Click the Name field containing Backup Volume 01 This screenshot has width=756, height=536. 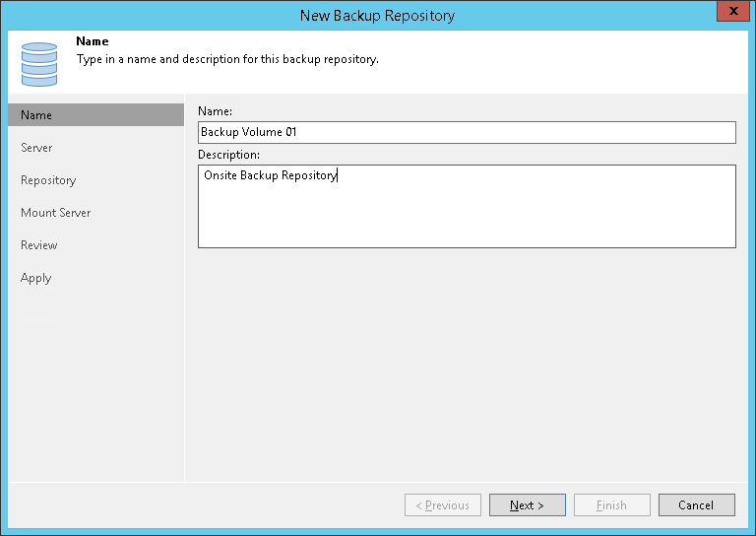pos(467,132)
